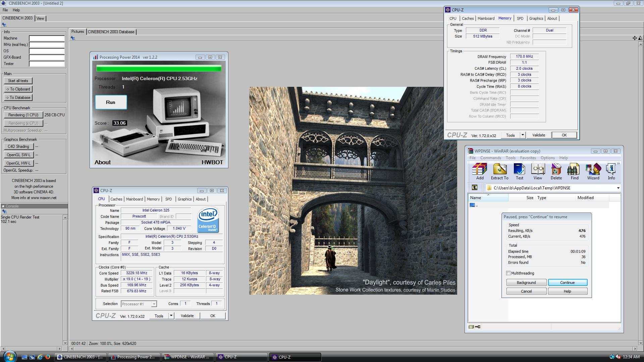
Task: Switch to View tab in CINEBENCH
Action: click(40, 18)
